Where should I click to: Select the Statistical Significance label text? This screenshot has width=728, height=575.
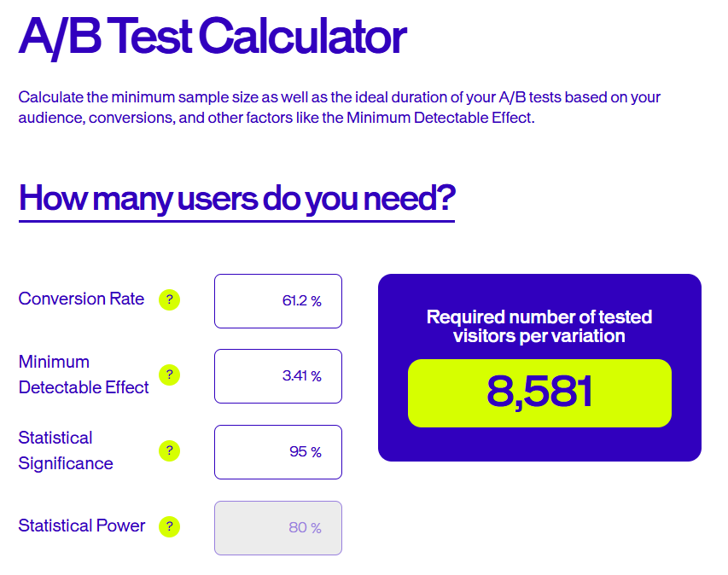(x=66, y=450)
